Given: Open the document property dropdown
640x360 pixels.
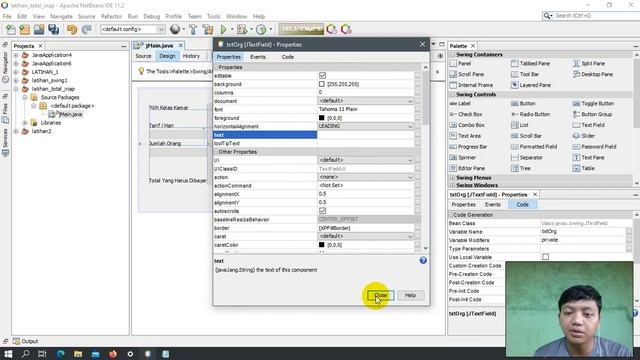Looking at the screenshot, I should (x=410, y=101).
